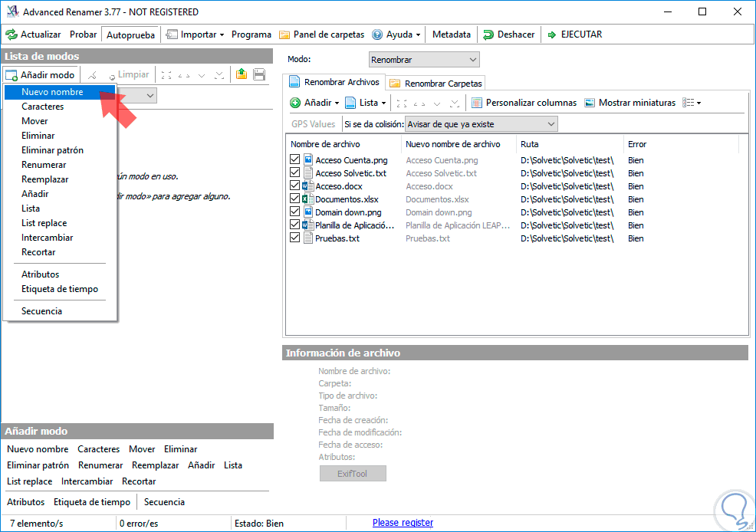Click the ExifTool button

353,474
